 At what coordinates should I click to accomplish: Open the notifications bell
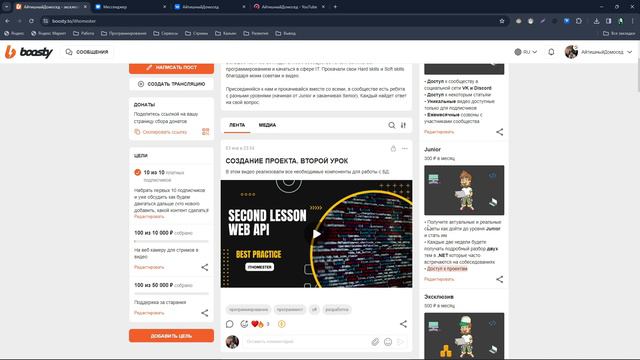(551, 52)
